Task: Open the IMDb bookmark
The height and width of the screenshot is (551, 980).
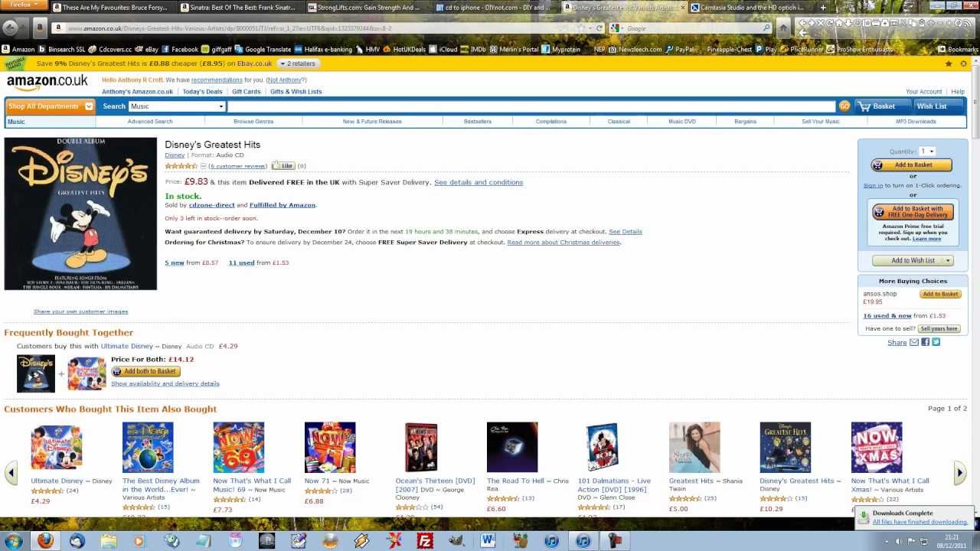Action: [x=473, y=49]
